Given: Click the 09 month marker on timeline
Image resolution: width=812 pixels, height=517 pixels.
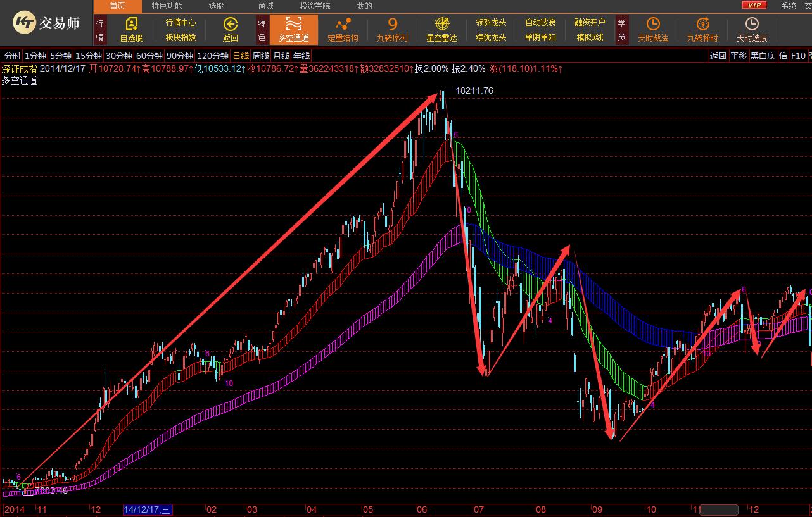Looking at the screenshot, I should click(597, 509).
